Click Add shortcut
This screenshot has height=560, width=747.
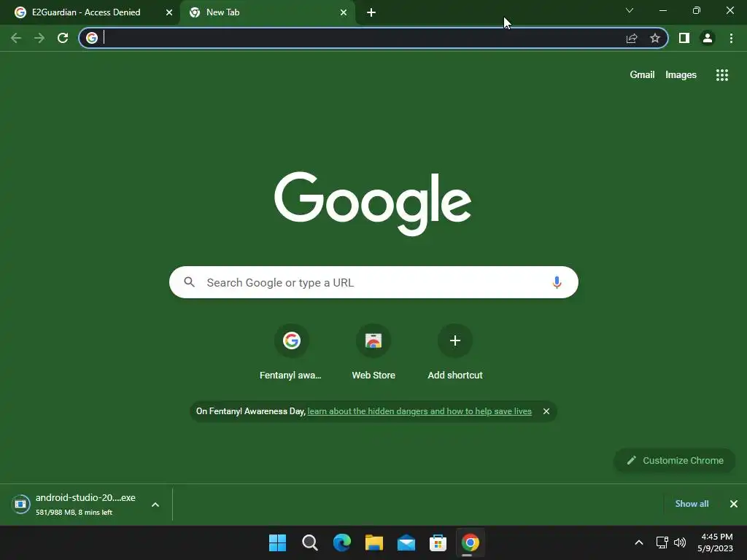455,353
